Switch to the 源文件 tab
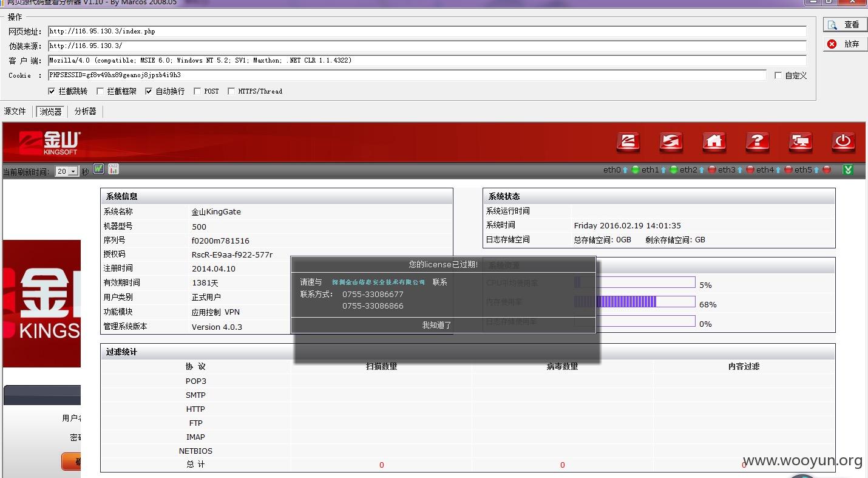Viewport: 868px width, 478px height. tap(15, 111)
